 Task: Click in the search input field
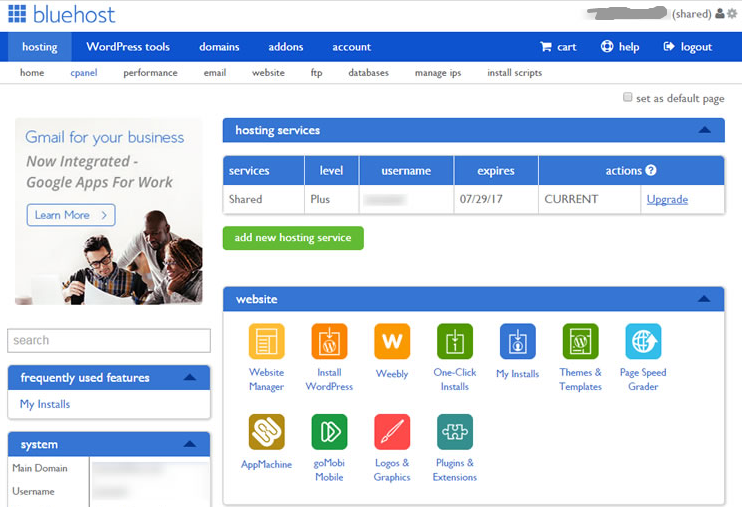pos(109,340)
